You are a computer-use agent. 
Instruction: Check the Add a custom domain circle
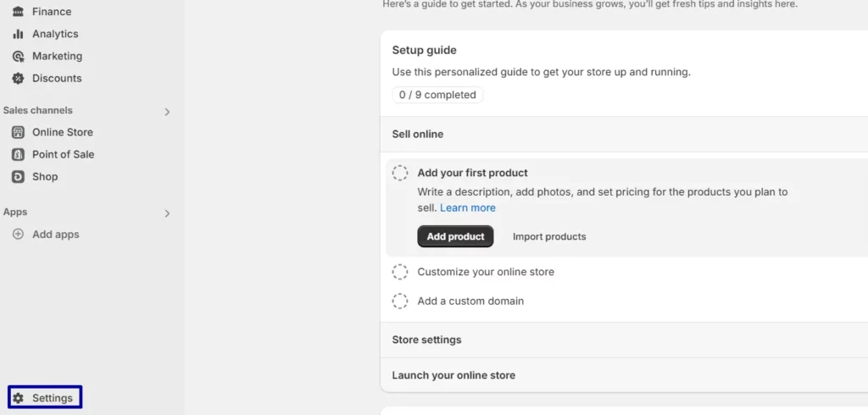pyautogui.click(x=400, y=301)
